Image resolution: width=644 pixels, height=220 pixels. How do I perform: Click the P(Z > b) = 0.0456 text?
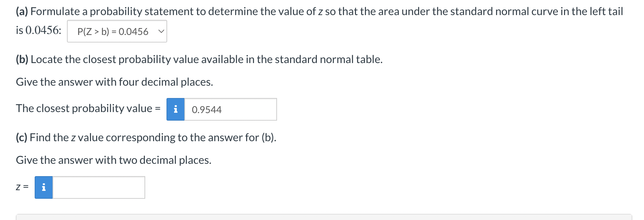pos(113,32)
